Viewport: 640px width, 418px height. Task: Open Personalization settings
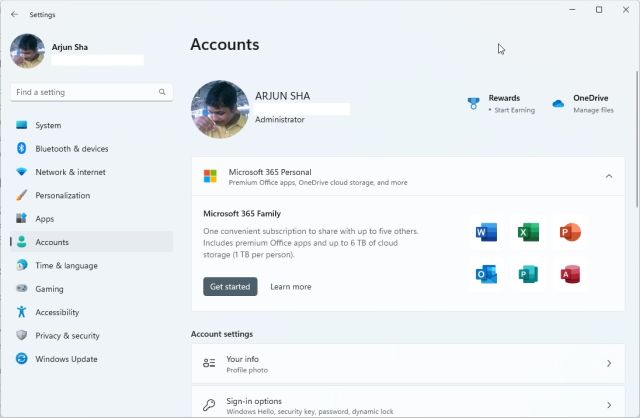tap(92, 195)
